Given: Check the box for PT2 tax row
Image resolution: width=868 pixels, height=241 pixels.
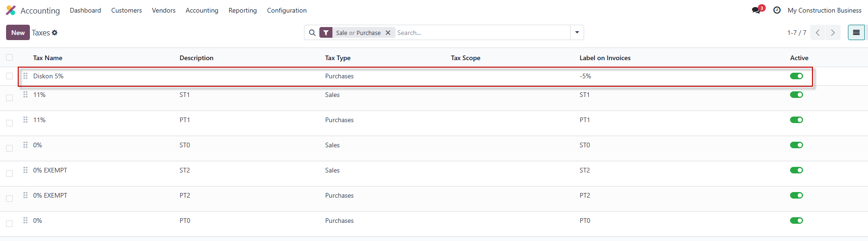Looking at the screenshot, I should click(x=9, y=198).
